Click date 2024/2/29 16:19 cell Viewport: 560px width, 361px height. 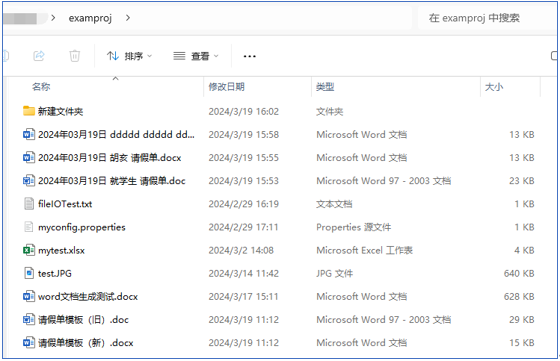pyautogui.click(x=244, y=204)
